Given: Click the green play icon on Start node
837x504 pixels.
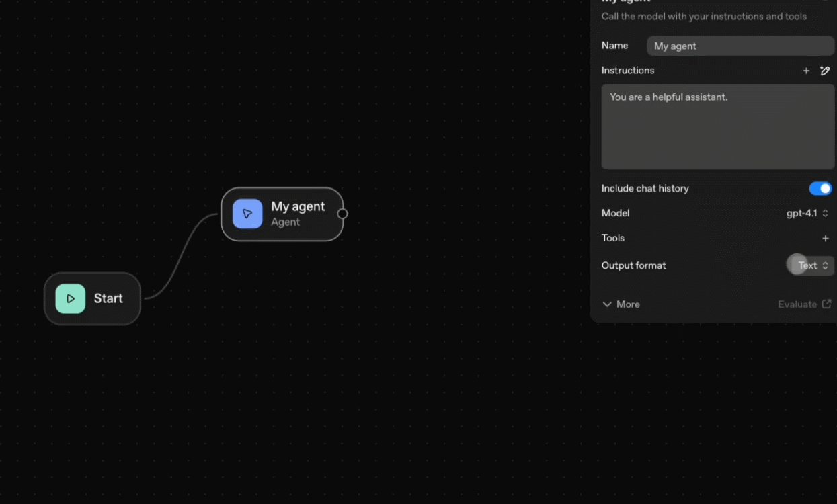Looking at the screenshot, I should (71, 299).
